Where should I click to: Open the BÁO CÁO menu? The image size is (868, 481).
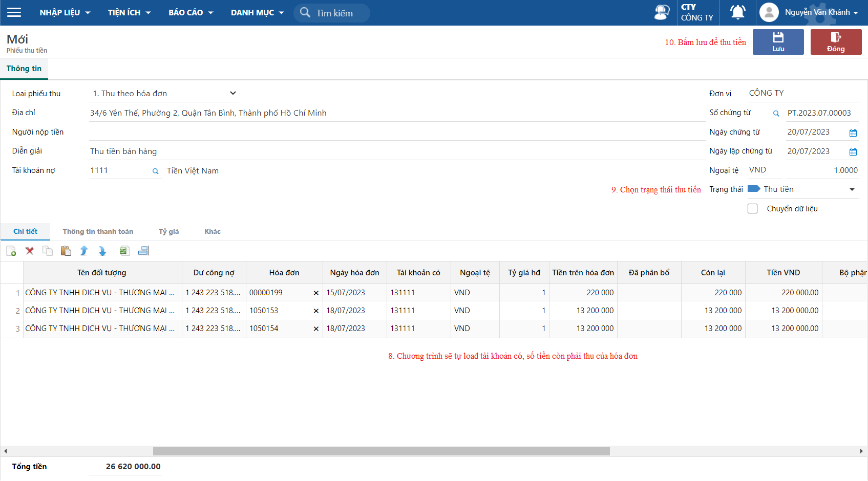point(190,12)
